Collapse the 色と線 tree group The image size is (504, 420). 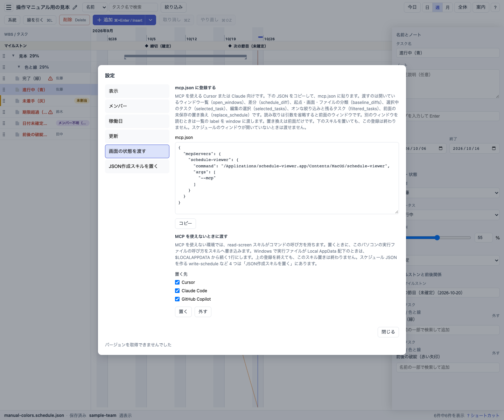point(19,67)
